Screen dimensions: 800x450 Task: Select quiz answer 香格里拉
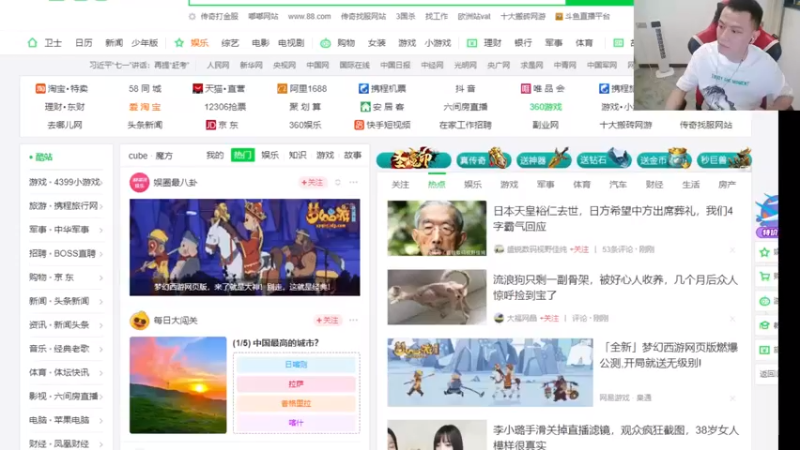296,403
